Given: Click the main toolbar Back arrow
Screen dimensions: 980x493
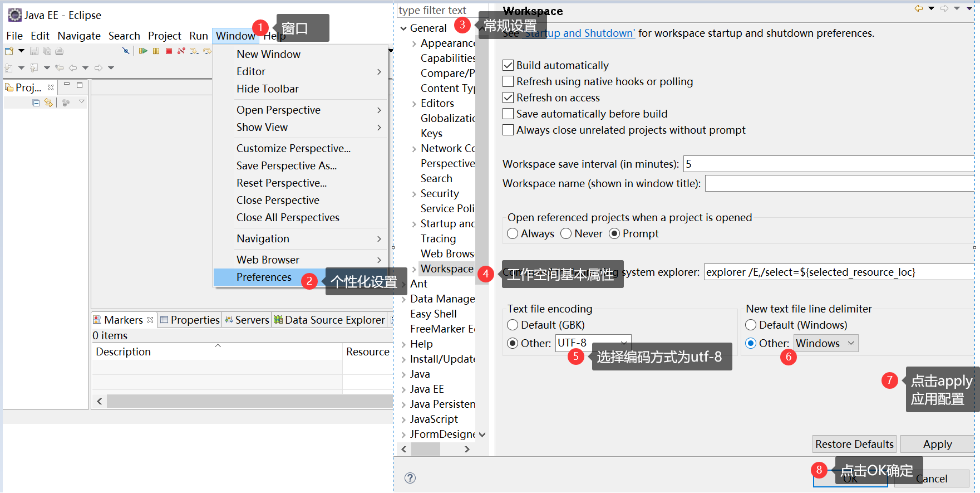Looking at the screenshot, I should click(x=73, y=68).
